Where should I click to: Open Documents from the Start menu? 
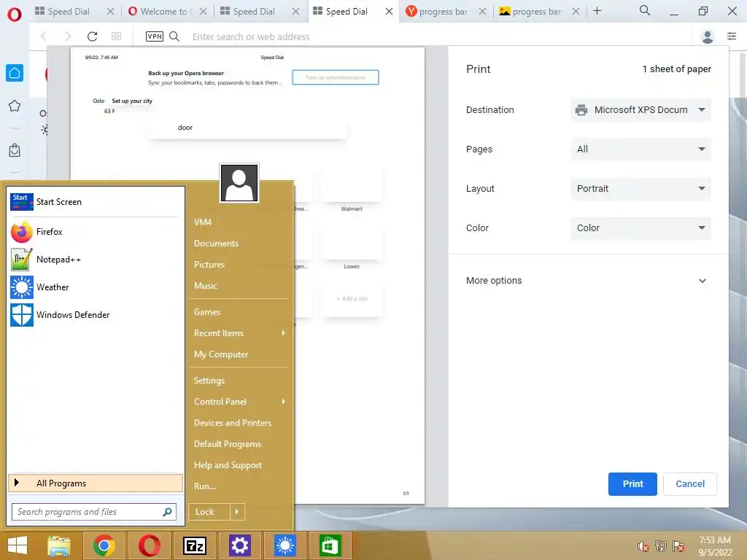coord(216,244)
